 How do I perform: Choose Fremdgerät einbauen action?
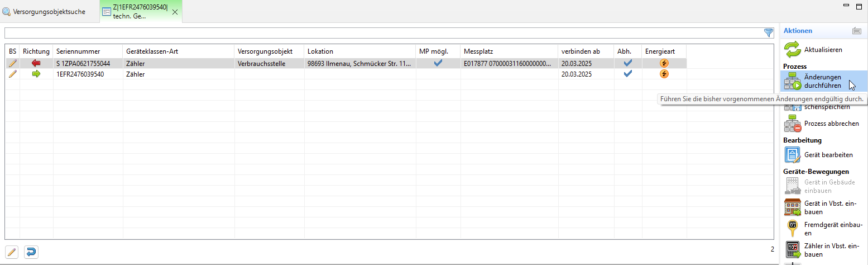click(x=793, y=229)
